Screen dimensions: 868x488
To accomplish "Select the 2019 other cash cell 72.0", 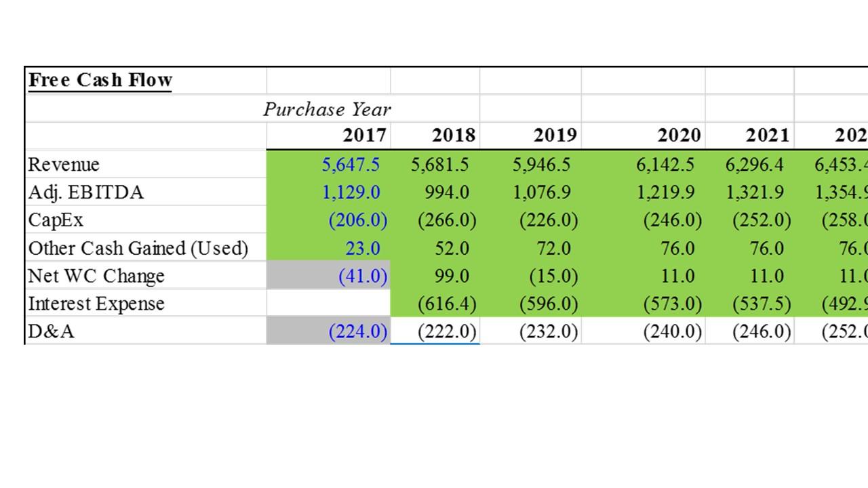I will tap(530, 247).
